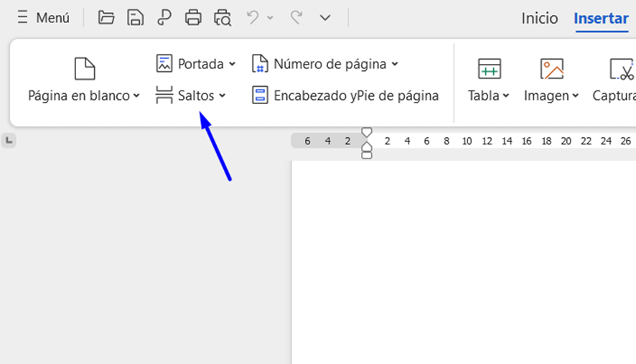Expand the Undo history dropdown arrow
Viewport: 636px width, 364px height.
click(x=271, y=18)
